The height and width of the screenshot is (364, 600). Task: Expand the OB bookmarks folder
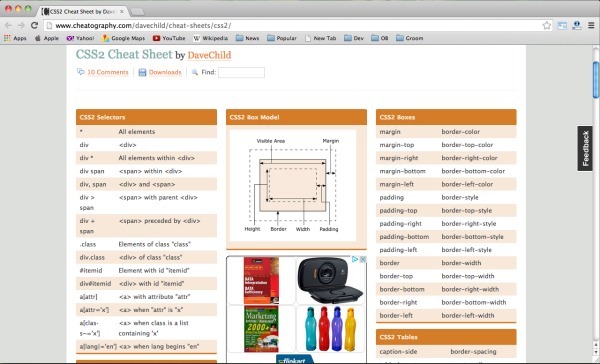pyautogui.click(x=380, y=38)
